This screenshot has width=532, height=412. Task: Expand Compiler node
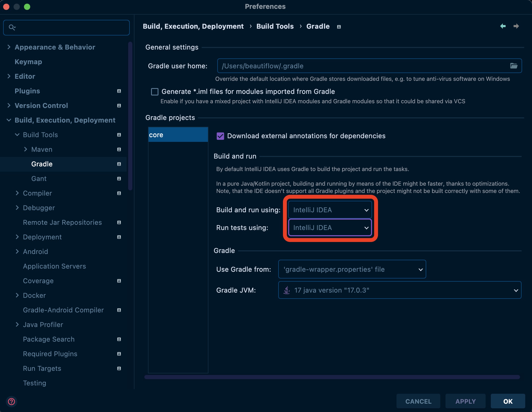coord(17,193)
